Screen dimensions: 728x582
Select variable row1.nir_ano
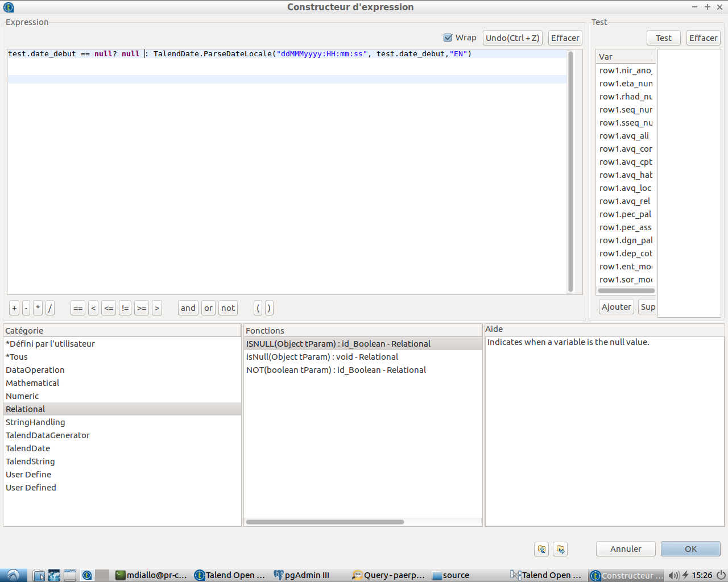(626, 70)
